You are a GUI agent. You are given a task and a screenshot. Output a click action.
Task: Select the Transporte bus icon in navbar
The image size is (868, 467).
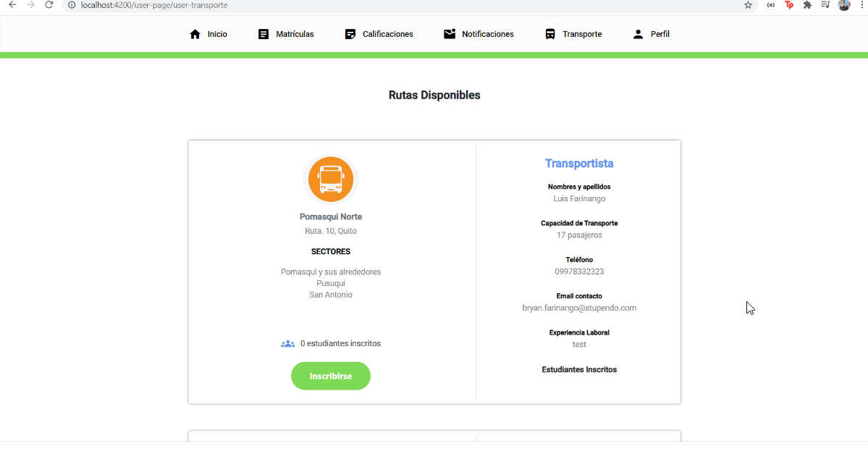coord(549,33)
